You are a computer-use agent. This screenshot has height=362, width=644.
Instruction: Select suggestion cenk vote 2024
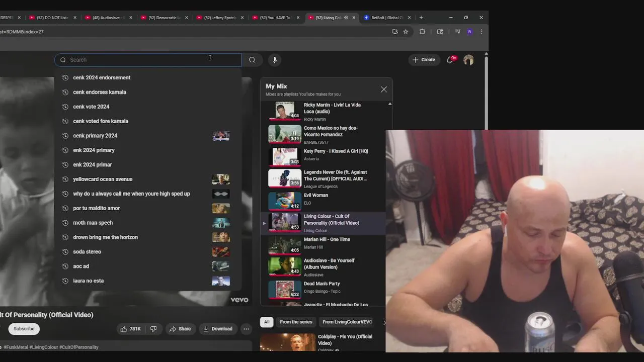pos(148,107)
